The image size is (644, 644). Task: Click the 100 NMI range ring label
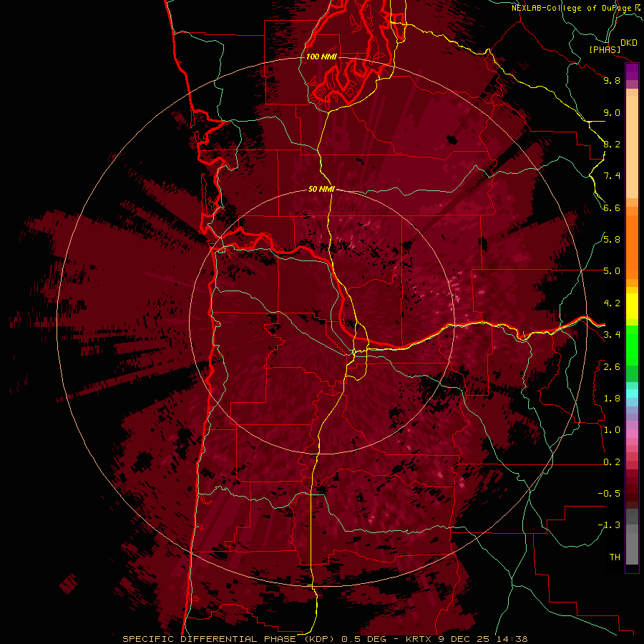click(x=321, y=57)
